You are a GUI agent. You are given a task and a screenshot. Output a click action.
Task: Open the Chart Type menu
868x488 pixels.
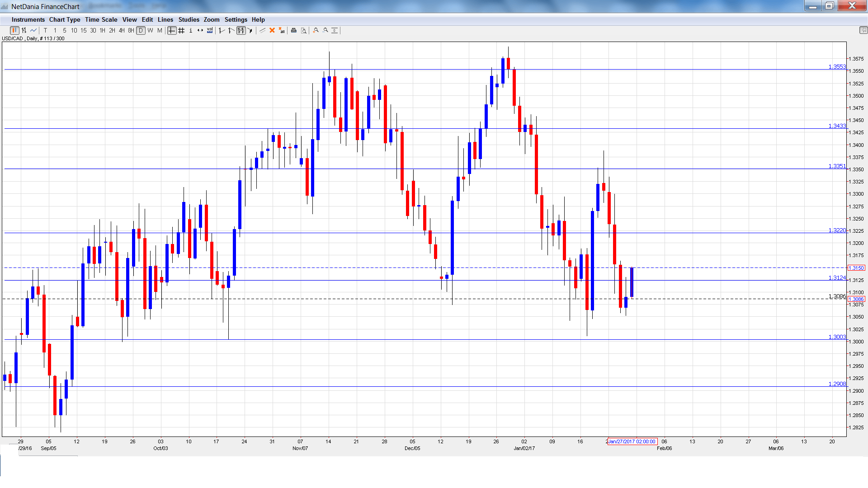pos(65,19)
